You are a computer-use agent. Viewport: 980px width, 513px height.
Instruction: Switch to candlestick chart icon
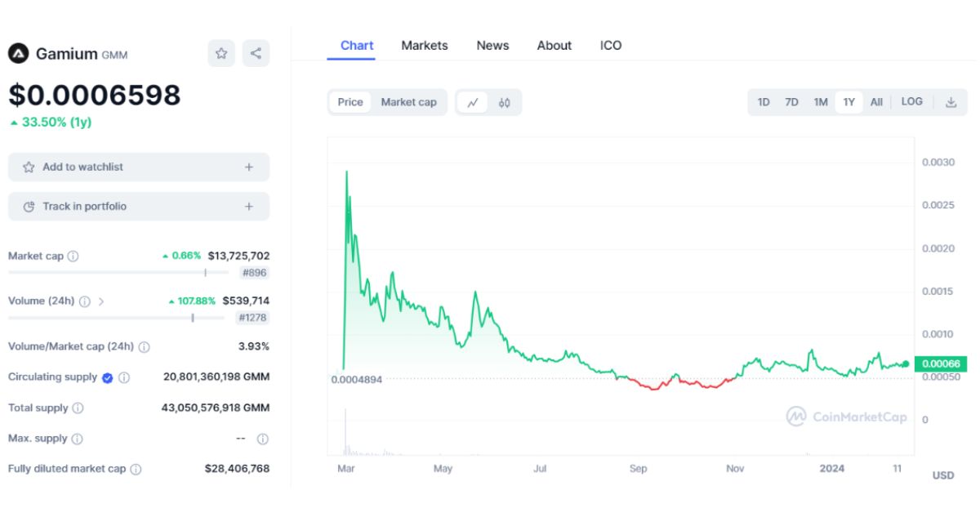point(504,102)
